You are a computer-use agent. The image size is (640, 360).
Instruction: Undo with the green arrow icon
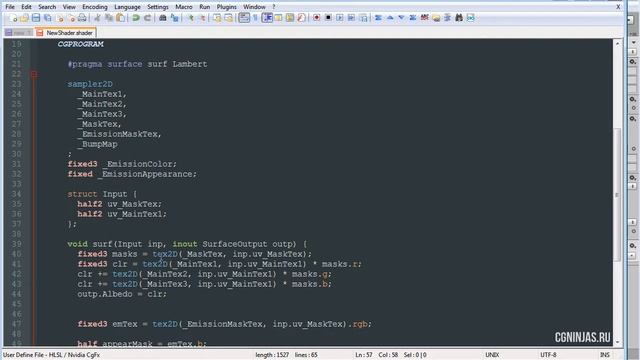(136, 18)
